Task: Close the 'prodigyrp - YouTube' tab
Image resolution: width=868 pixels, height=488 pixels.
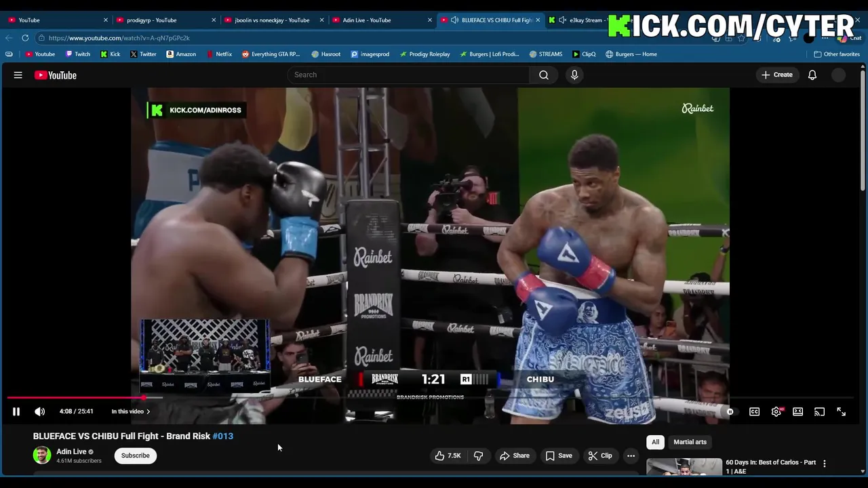Action: 214,20
